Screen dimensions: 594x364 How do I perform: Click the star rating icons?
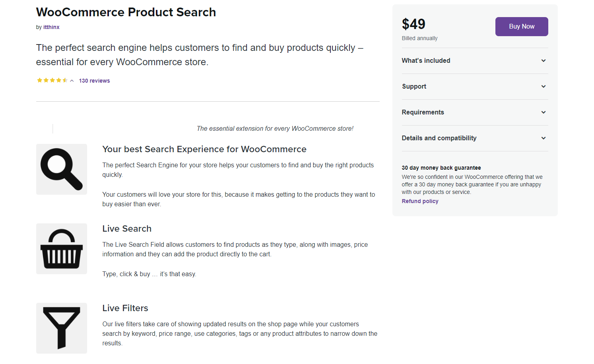[52, 81]
